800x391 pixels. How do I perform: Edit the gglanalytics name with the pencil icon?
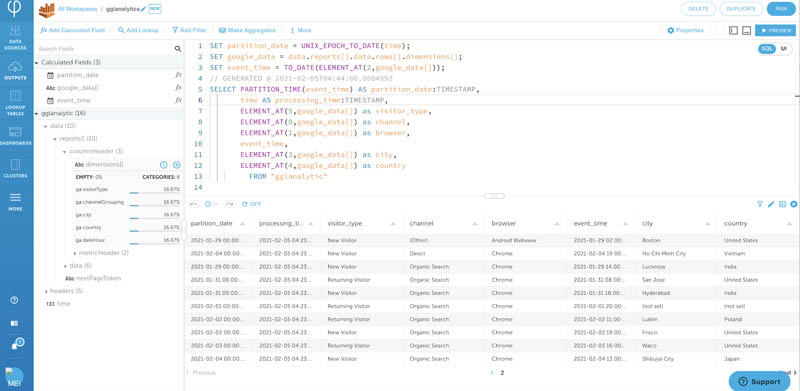coord(143,9)
